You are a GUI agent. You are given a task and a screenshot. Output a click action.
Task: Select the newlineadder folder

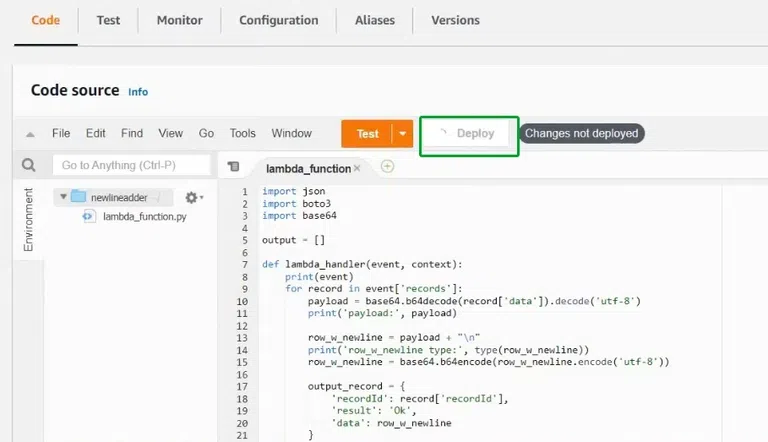tap(119, 197)
